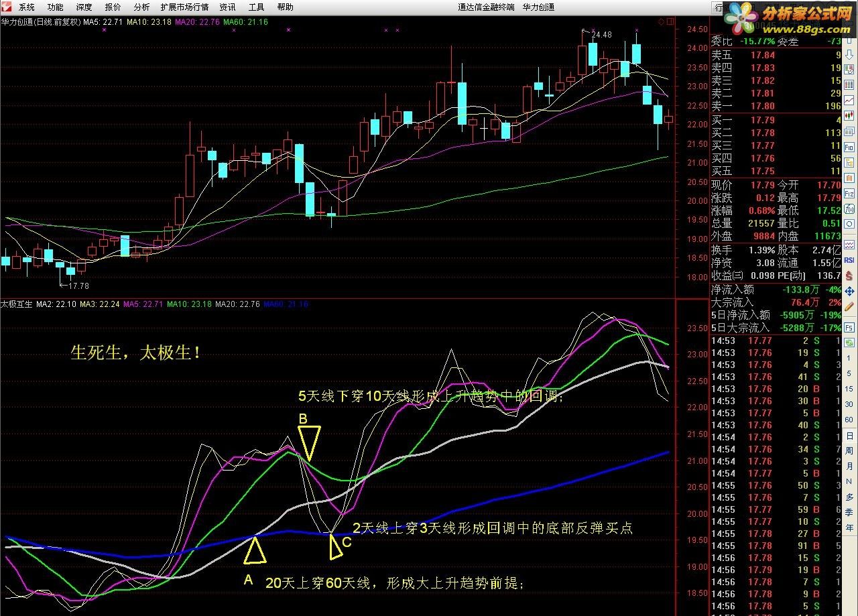Screen dimensions: 858x616
Task: Select the pencil drawing tool icon
Action: pos(849,306)
